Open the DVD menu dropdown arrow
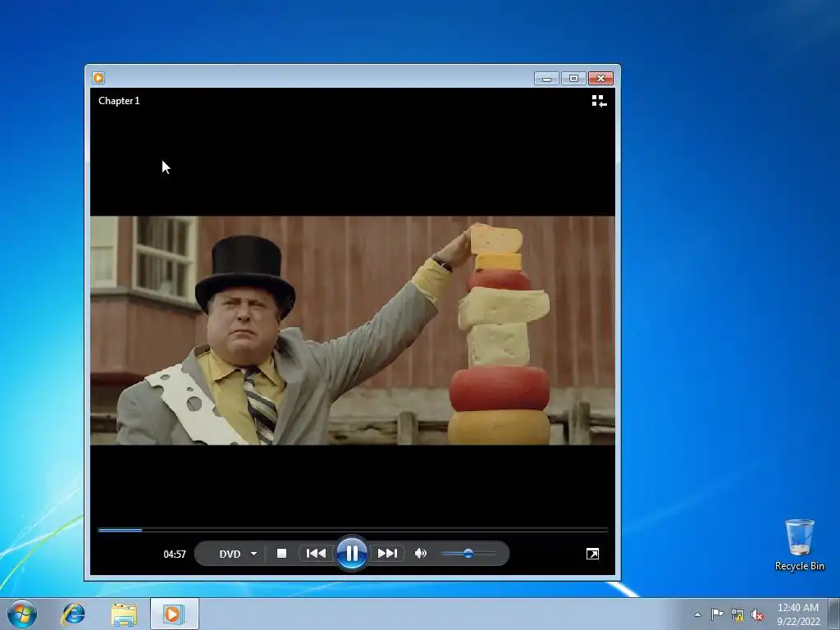The height and width of the screenshot is (630, 840). (x=253, y=554)
